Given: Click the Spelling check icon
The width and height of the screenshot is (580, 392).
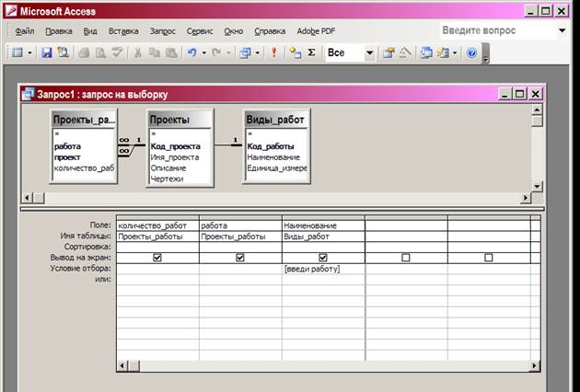Looking at the screenshot, I should click(117, 52).
